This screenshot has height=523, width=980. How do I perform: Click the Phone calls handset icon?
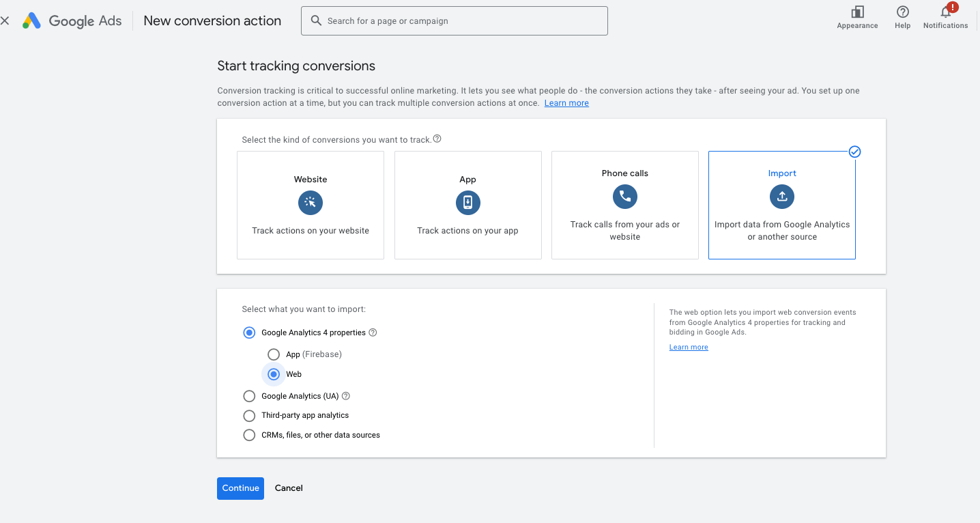pyautogui.click(x=625, y=197)
